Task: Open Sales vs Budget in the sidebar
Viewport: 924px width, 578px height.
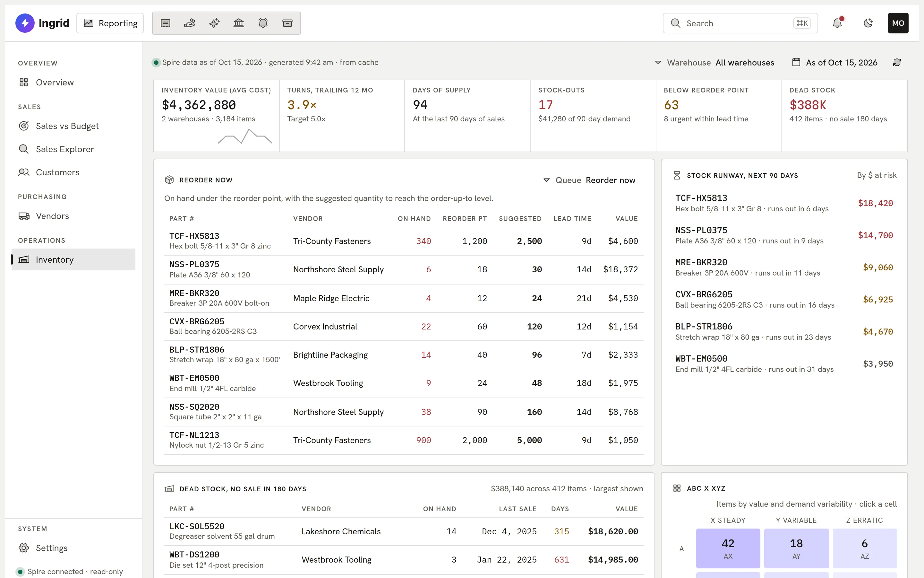Action: pos(73,126)
